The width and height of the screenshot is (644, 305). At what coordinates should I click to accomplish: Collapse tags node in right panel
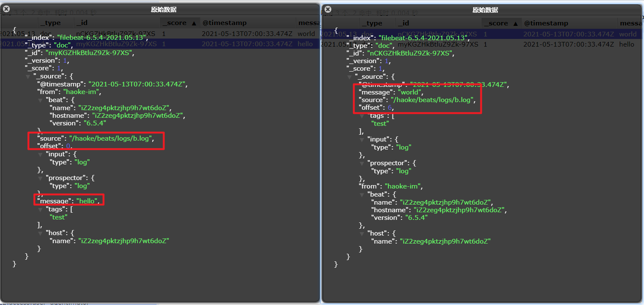362,116
